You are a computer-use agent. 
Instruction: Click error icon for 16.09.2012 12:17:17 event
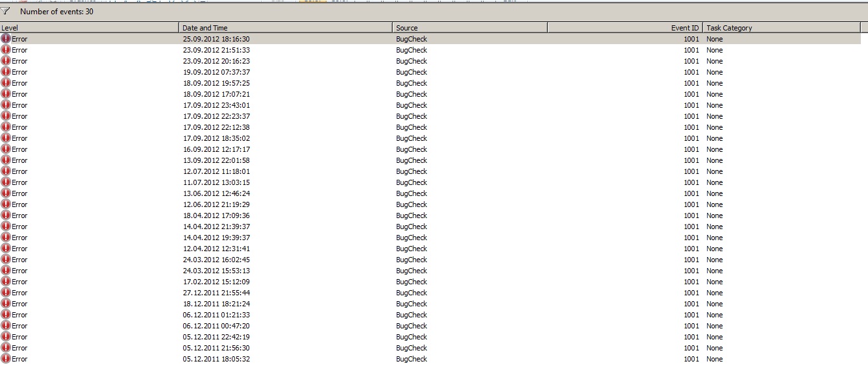6,149
